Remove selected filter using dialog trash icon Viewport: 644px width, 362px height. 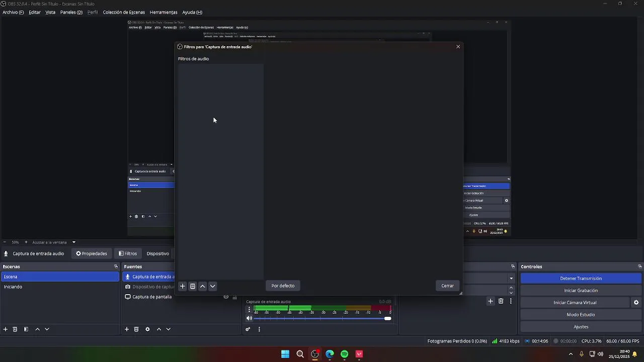193,286
